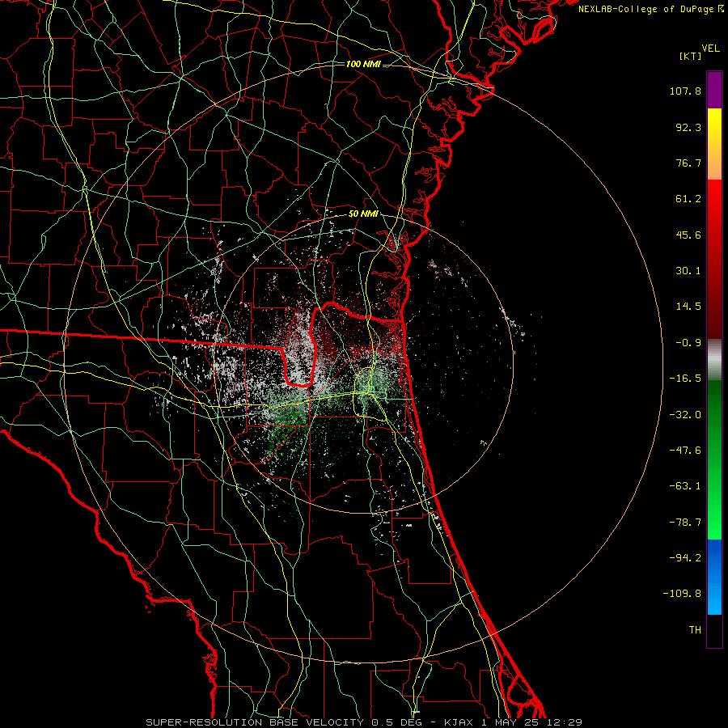The height and width of the screenshot is (728, 728).
Task: Click the -78.7 legend value
Action: click(x=685, y=523)
